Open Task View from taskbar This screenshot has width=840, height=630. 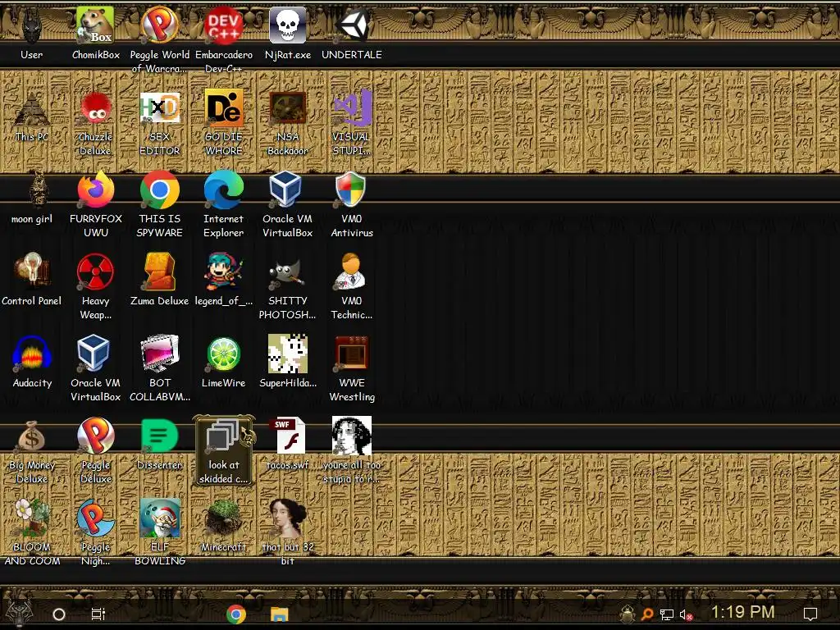click(98, 614)
